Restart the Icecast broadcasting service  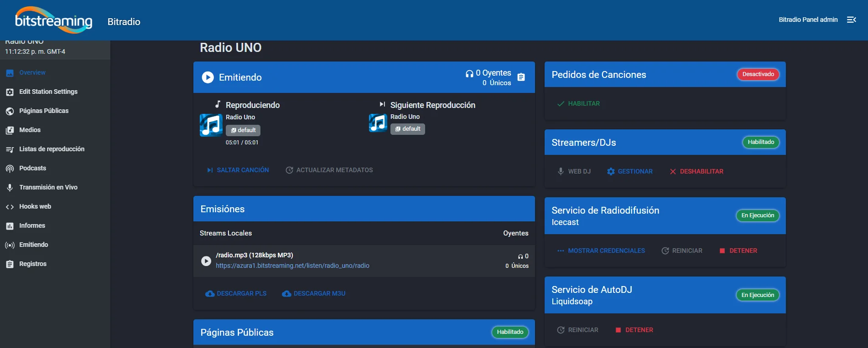[x=682, y=251]
